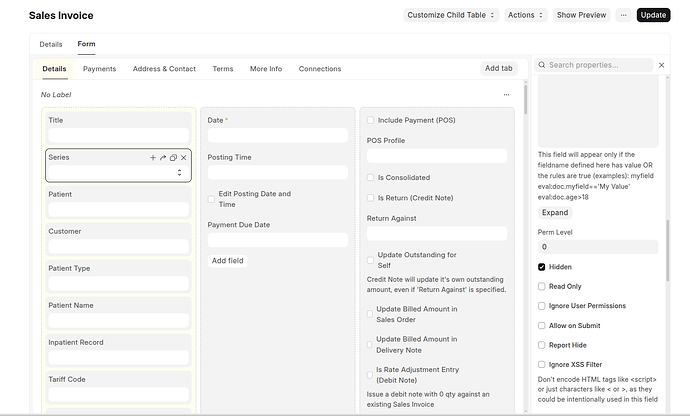Click the plus icon on Series field
This screenshot has height=416, width=690.
tap(153, 158)
